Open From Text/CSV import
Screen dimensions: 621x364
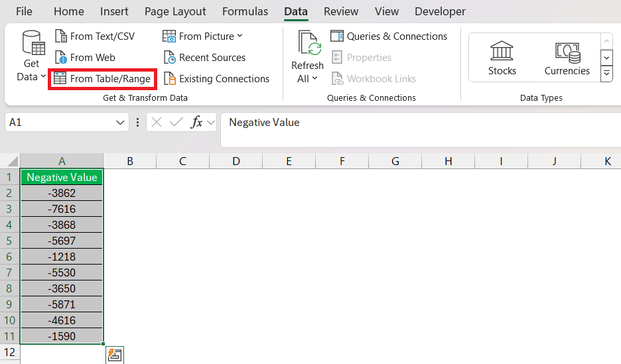pos(95,36)
